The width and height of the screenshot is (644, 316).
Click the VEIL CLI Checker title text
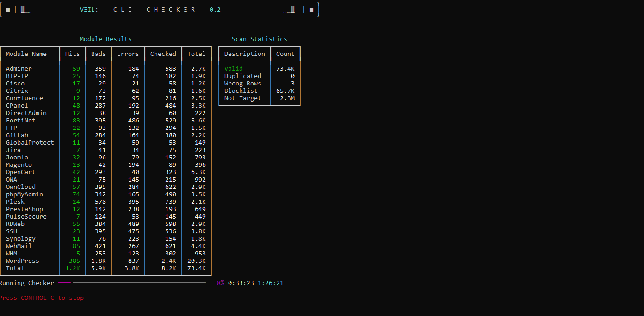point(150,10)
